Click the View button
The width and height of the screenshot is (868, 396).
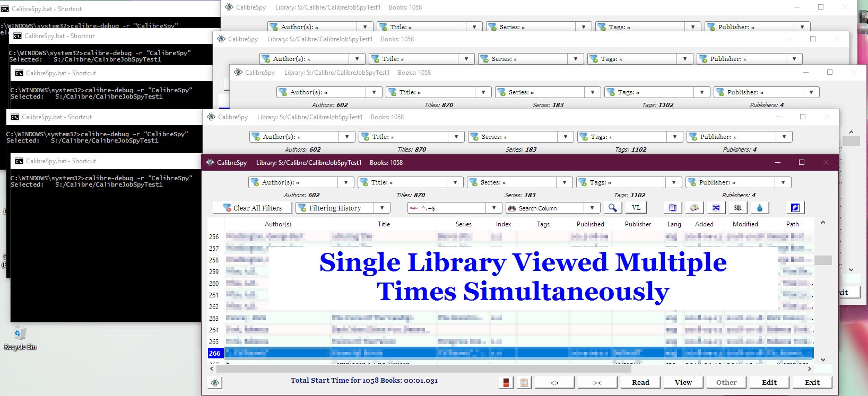tap(683, 383)
